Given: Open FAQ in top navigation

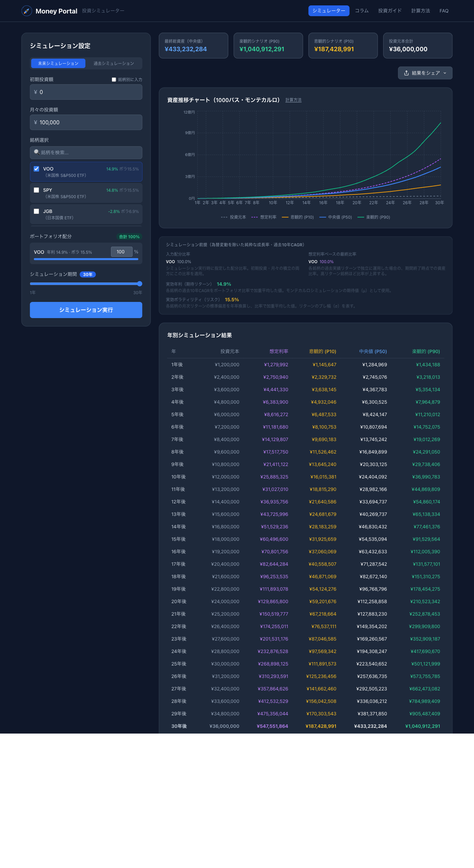Looking at the screenshot, I should 444,11.
